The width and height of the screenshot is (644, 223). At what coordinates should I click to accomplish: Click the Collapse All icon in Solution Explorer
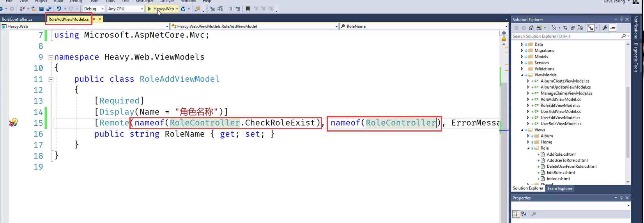click(x=573, y=28)
